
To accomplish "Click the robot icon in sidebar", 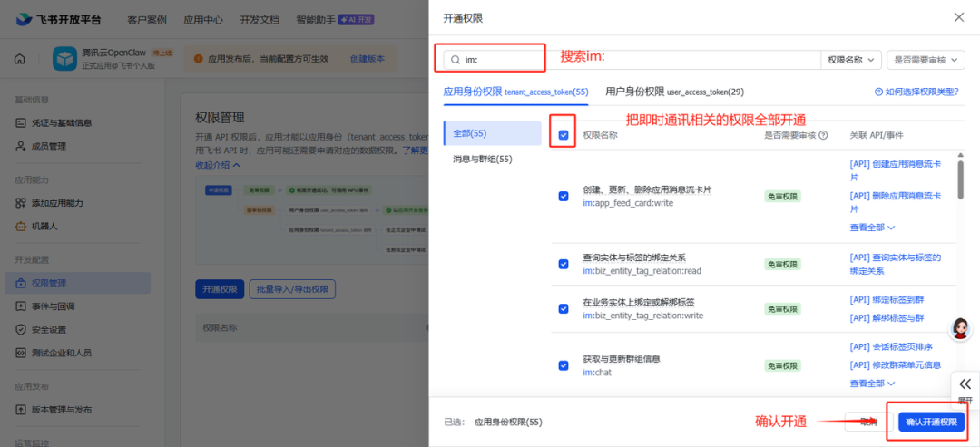I will click(21, 226).
